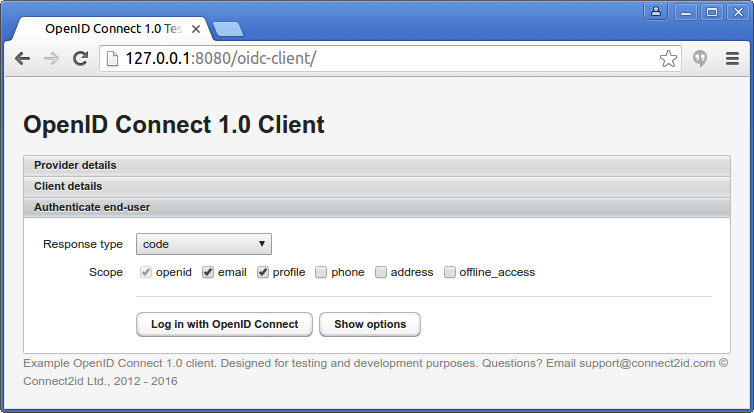Bookmark this page with the star
The image size is (754, 413).
point(668,59)
